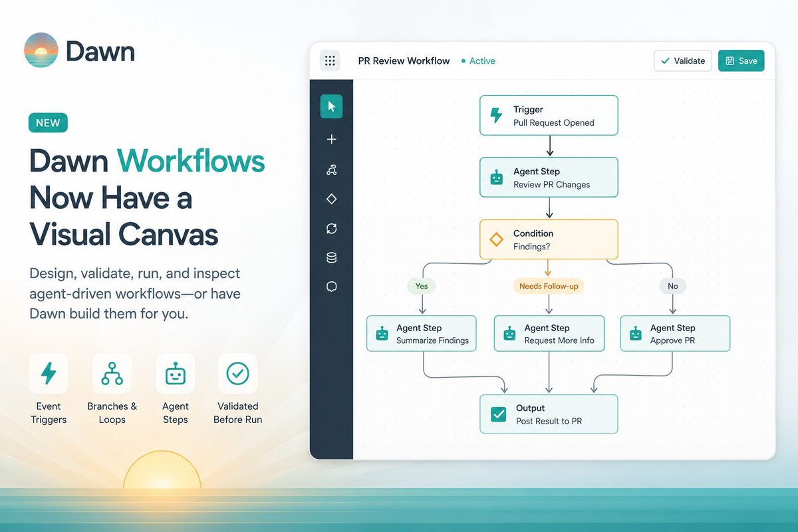
Task: Select the Approve PR agent node
Action: [x=675, y=334]
